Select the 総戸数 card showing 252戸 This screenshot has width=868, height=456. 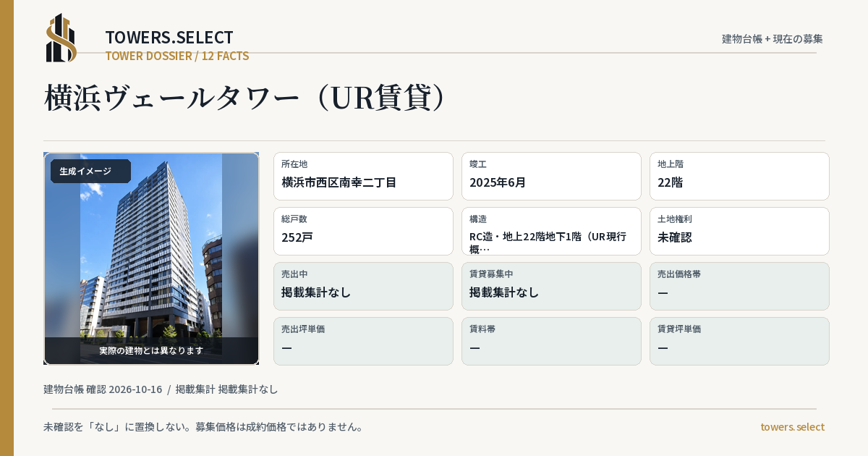[x=363, y=231]
